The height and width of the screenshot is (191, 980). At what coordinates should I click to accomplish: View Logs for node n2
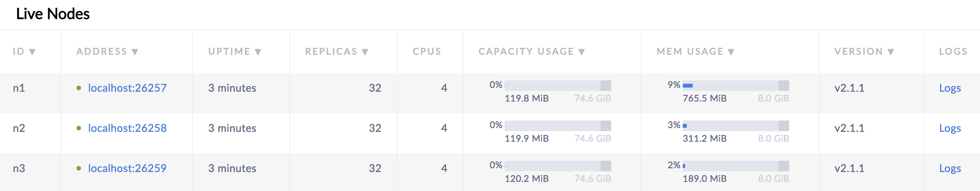click(x=950, y=128)
